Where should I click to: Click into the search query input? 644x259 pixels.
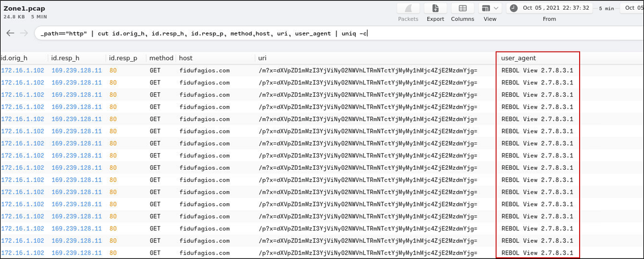tap(322, 33)
